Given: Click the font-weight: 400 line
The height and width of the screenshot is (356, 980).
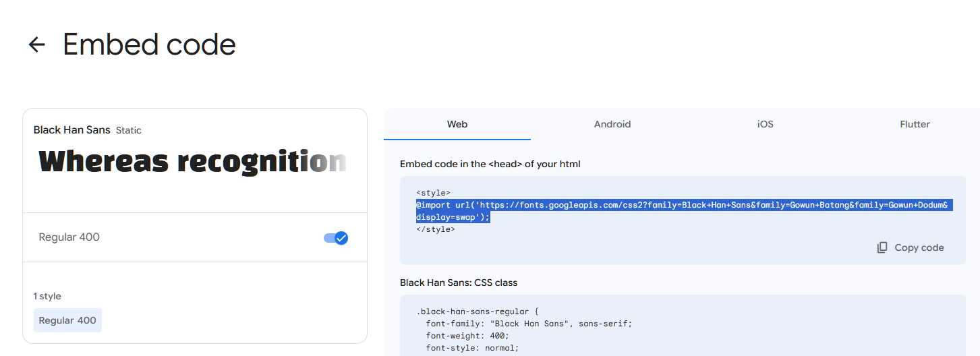Looking at the screenshot, I should coord(467,336).
